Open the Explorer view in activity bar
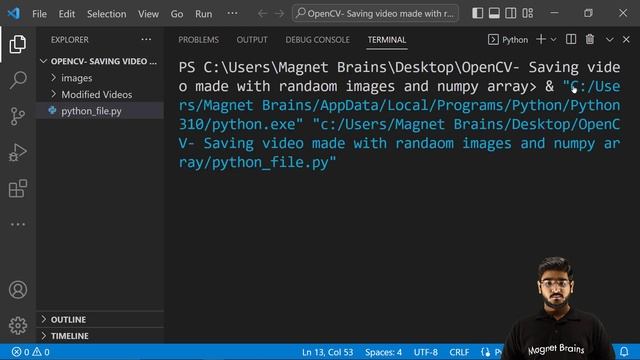Image resolution: width=640 pixels, height=360 pixels. pyautogui.click(x=18, y=44)
